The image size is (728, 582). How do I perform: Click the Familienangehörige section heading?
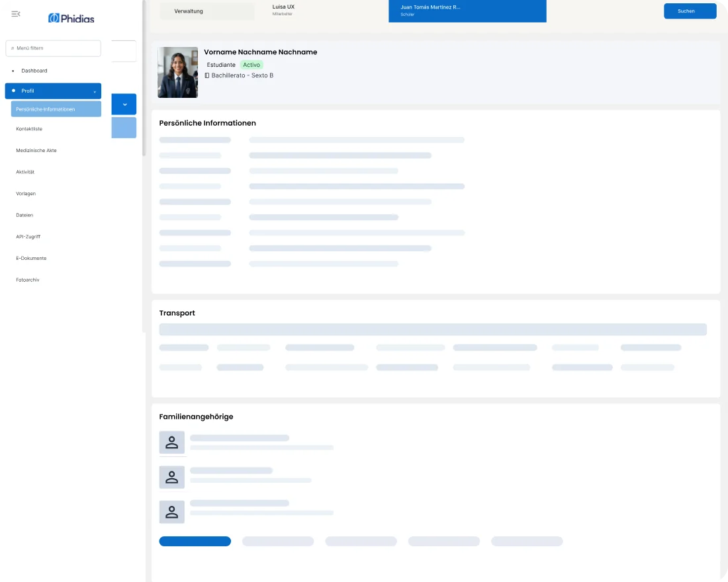pyautogui.click(x=196, y=417)
